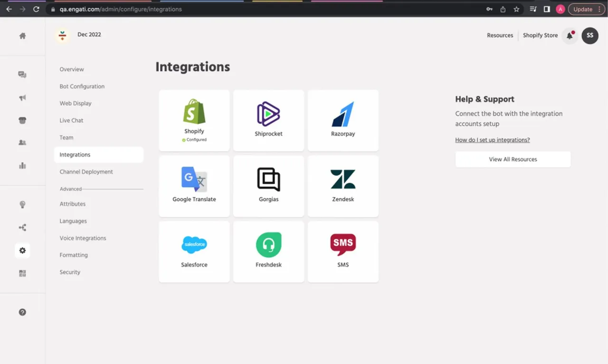The width and height of the screenshot is (608, 364).
Task: Open the notifications bell icon
Action: (569, 36)
